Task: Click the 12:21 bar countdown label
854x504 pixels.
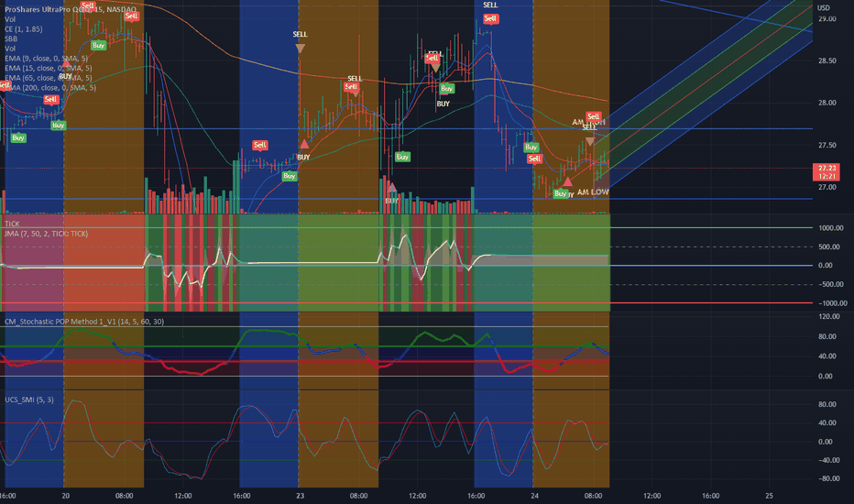Action: 827,176
